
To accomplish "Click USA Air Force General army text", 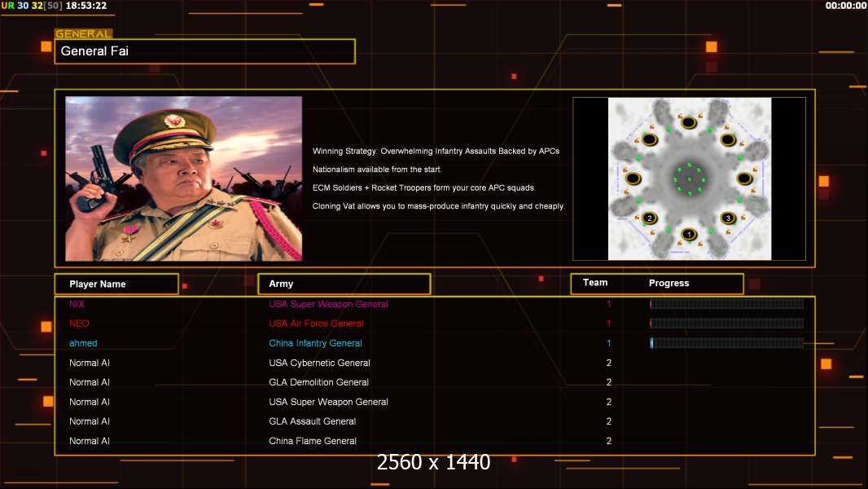I will click(x=316, y=324).
